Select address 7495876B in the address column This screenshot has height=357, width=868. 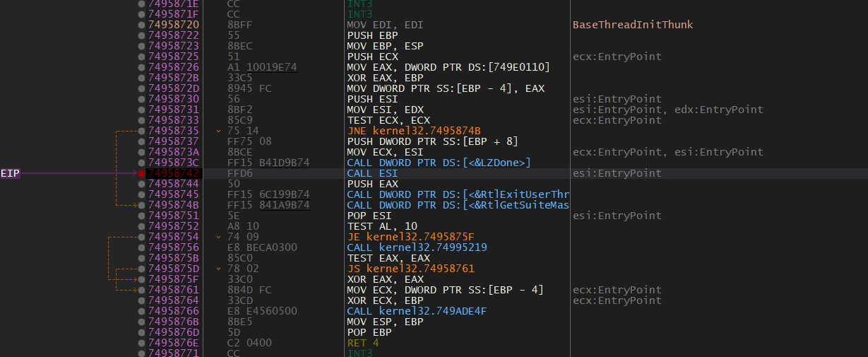(174, 322)
